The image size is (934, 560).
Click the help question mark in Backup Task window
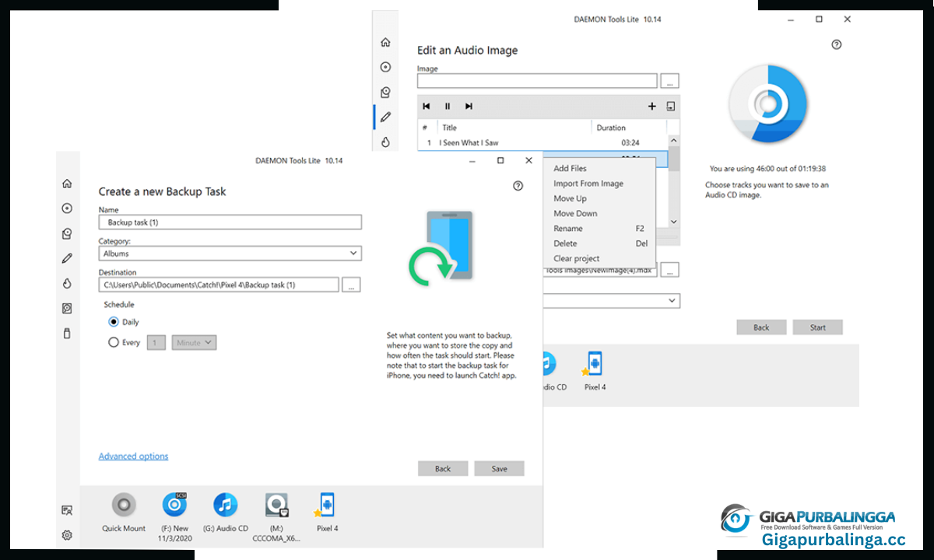tap(518, 186)
